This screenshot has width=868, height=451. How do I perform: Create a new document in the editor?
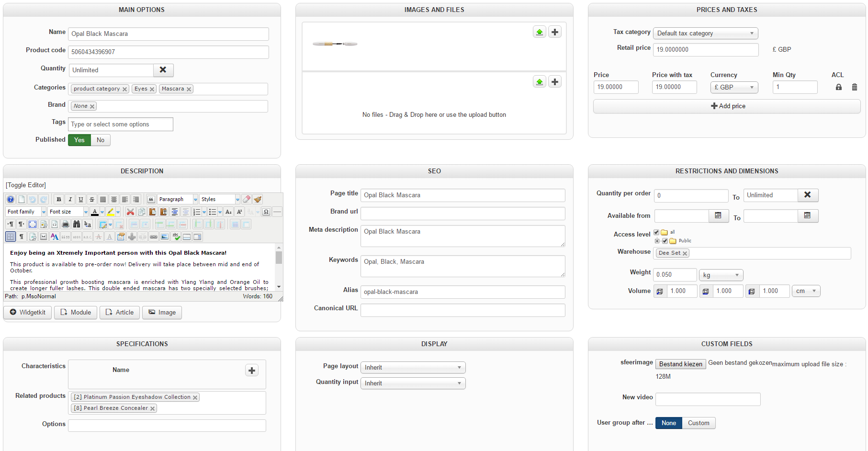(x=22, y=199)
